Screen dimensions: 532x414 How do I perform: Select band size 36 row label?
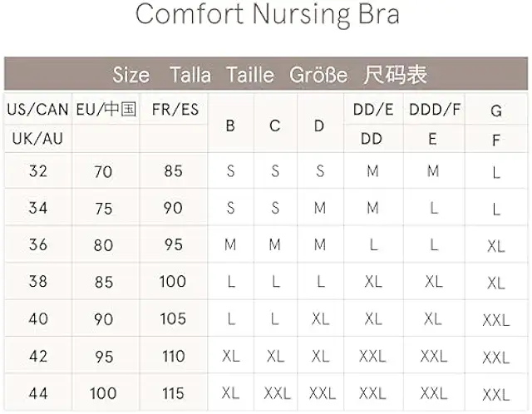click(x=37, y=245)
